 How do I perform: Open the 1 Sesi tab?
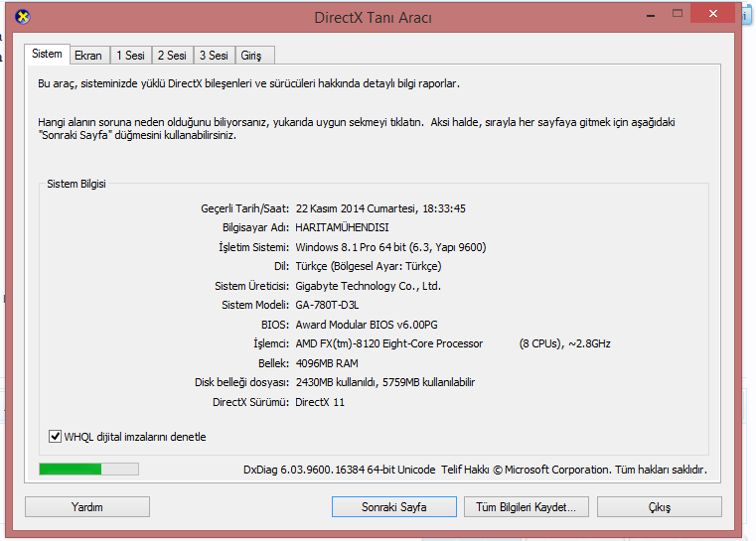130,56
